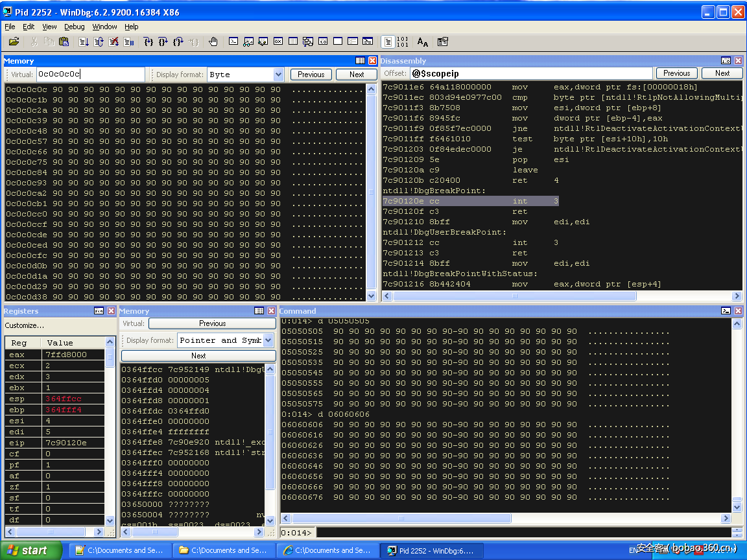This screenshot has width=747, height=560.
Task: Expand the Pointer and Symbol format dropdown
Action: tap(268, 340)
